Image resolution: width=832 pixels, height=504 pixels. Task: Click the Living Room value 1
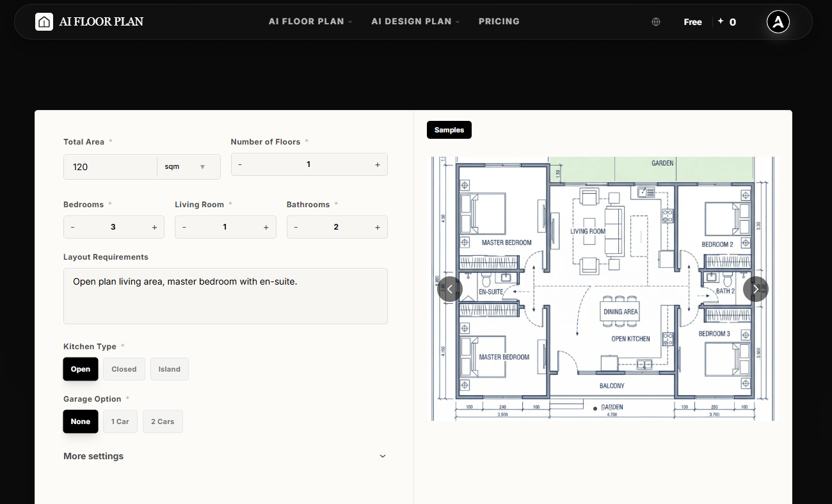225,227
